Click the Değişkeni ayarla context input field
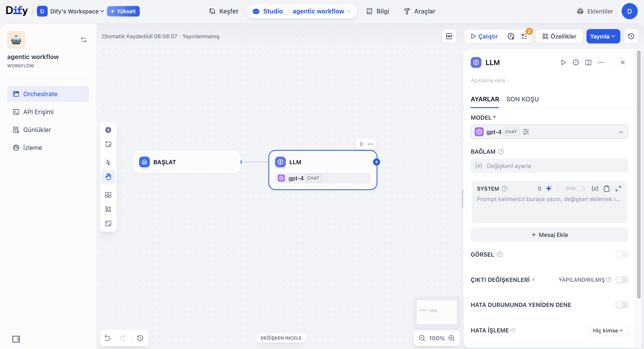The image size is (644, 349). (x=549, y=166)
